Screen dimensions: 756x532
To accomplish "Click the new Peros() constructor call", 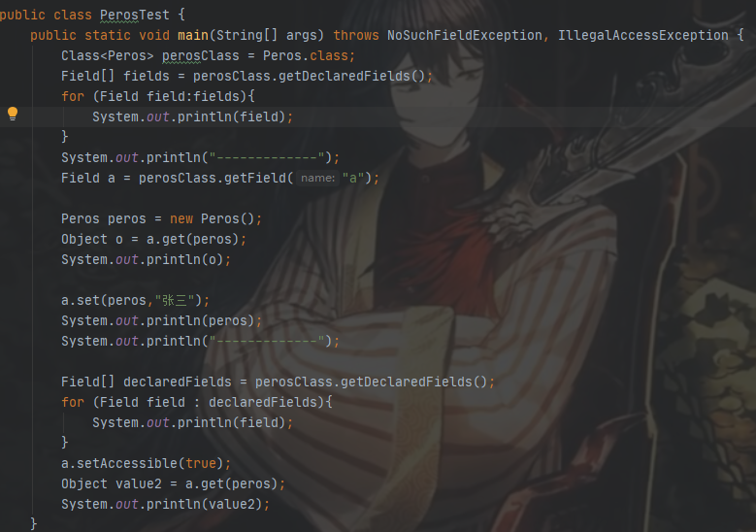I will [213, 219].
